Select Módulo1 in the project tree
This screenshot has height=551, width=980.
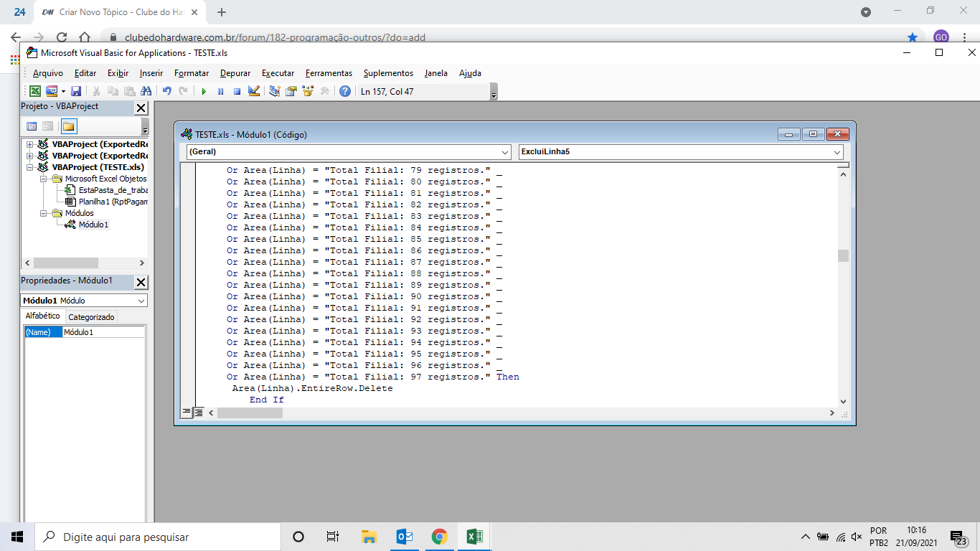pyautogui.click(x=93, y=225)
